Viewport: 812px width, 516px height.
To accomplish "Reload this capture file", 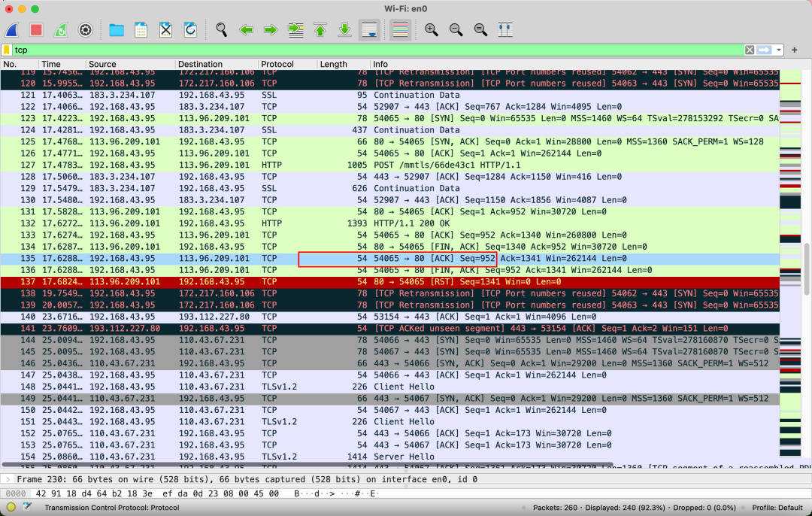I will (x=190, y=30).
